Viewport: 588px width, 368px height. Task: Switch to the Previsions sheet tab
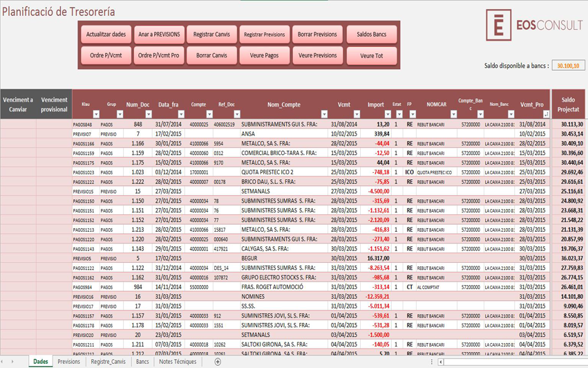coord(68,362)
